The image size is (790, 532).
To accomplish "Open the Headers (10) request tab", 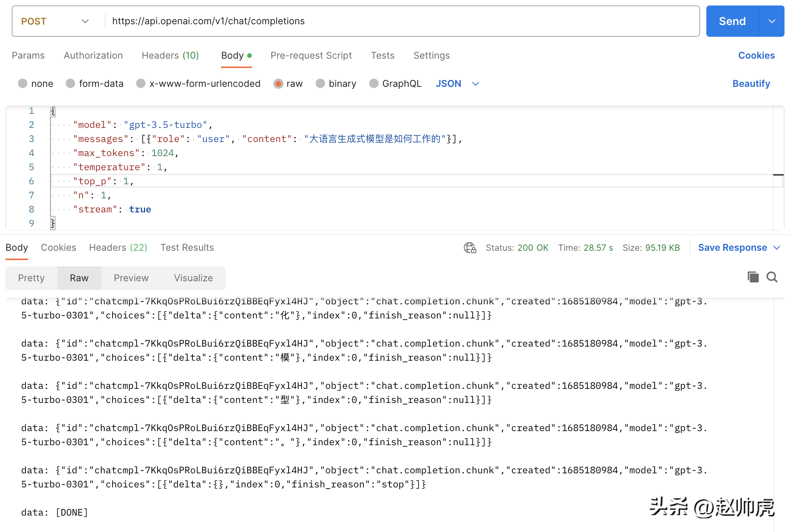I will pos(170,56).
